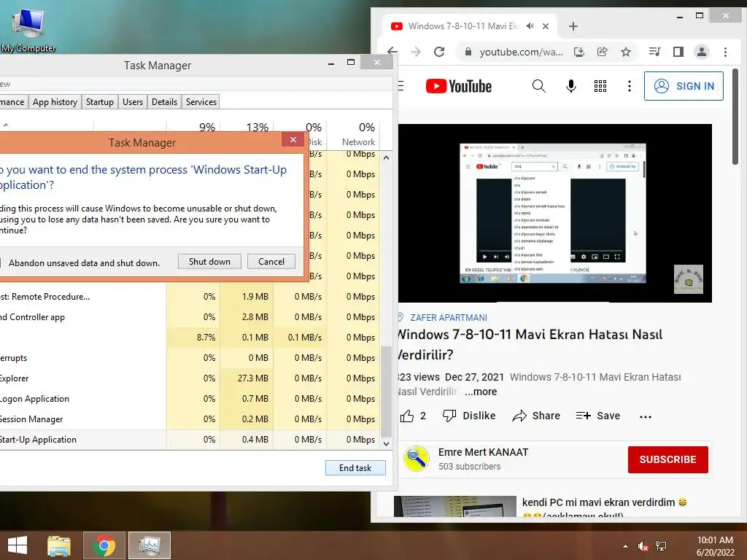Click the YouTube video player

(x=555, y=213)
